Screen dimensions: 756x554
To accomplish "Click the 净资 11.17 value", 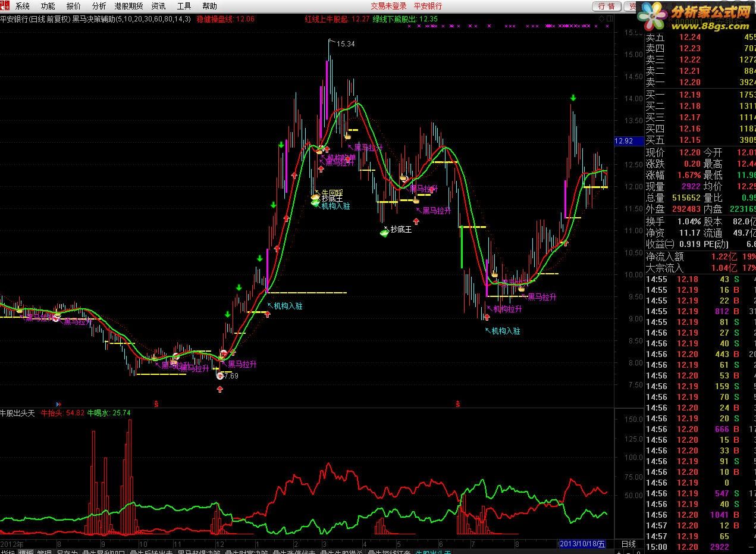I will click(x=673, y=233).
